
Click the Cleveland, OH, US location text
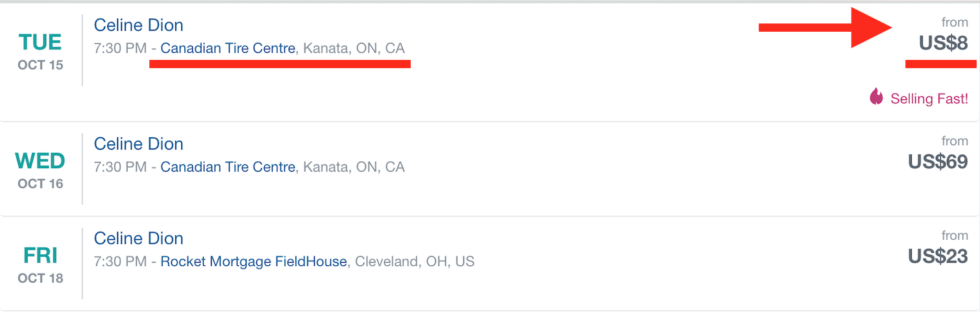pos(415,262)
